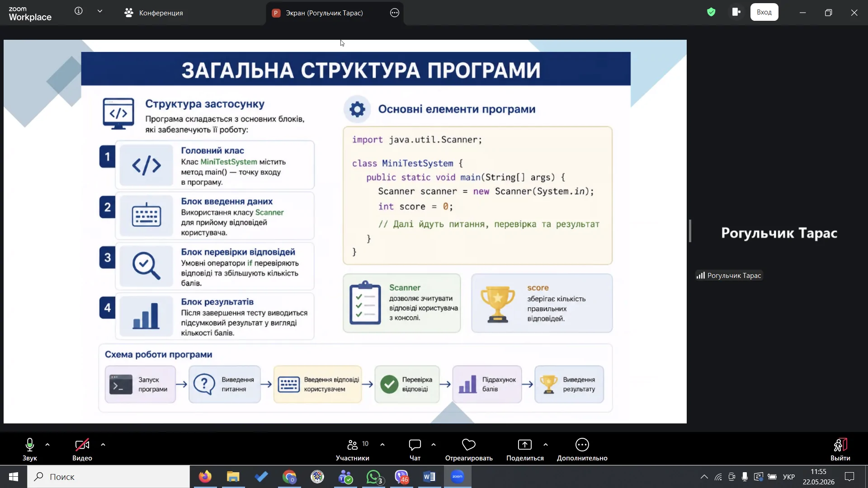Open network Wi-Fi settings in the tray
Screen dimensions: 868x488
click(x=718, y=477)
